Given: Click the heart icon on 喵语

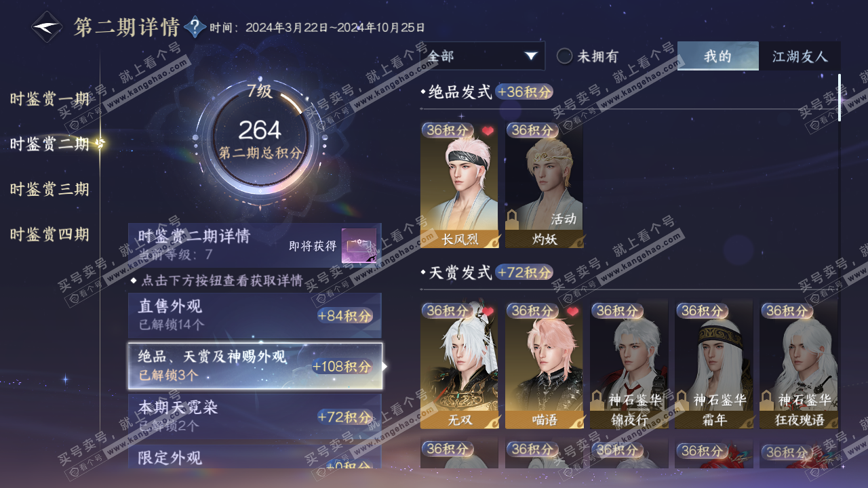Looking at the screenshot, I should coord(572,311).
